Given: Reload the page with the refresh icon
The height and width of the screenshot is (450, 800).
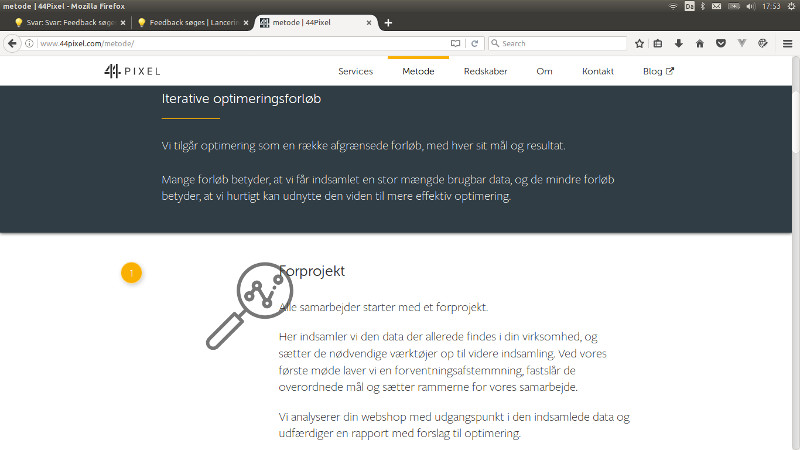Looking at the screenshot, I should (x=475, y=44).
